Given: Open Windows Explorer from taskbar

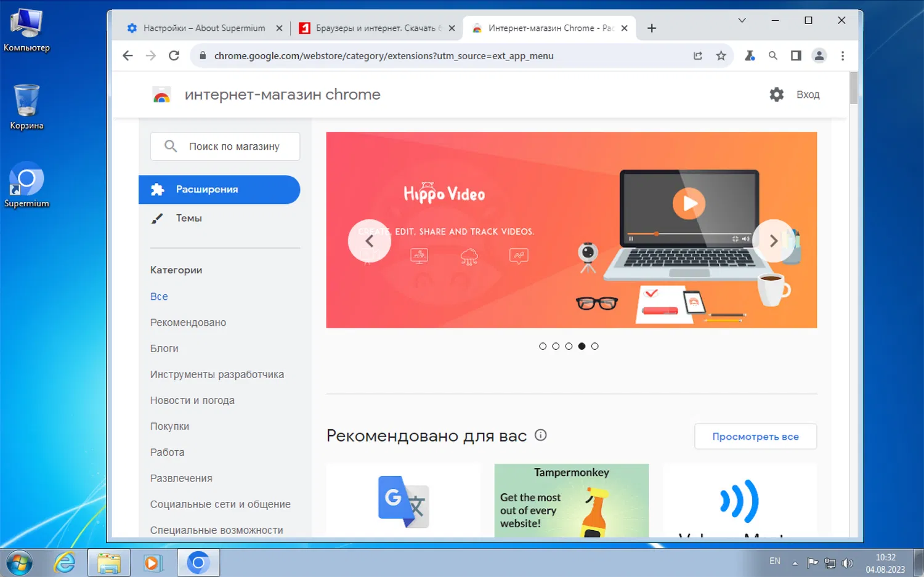Looking at the screenshot, I should point(109,563).
